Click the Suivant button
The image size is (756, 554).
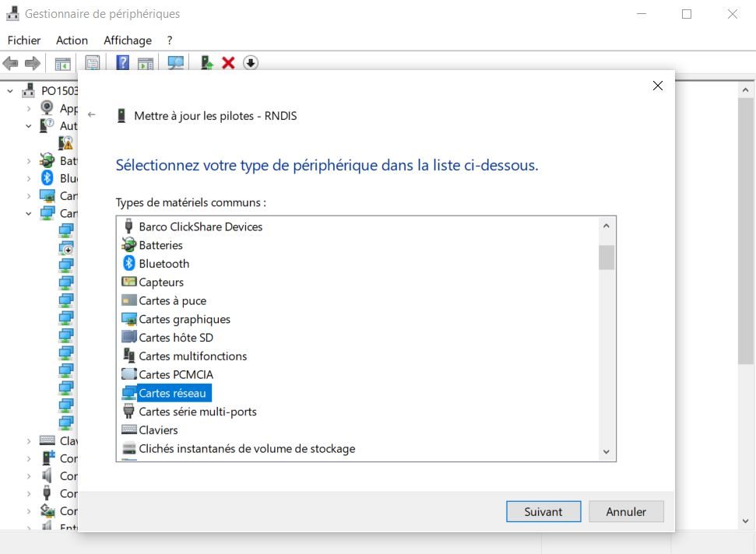point(543,512)
